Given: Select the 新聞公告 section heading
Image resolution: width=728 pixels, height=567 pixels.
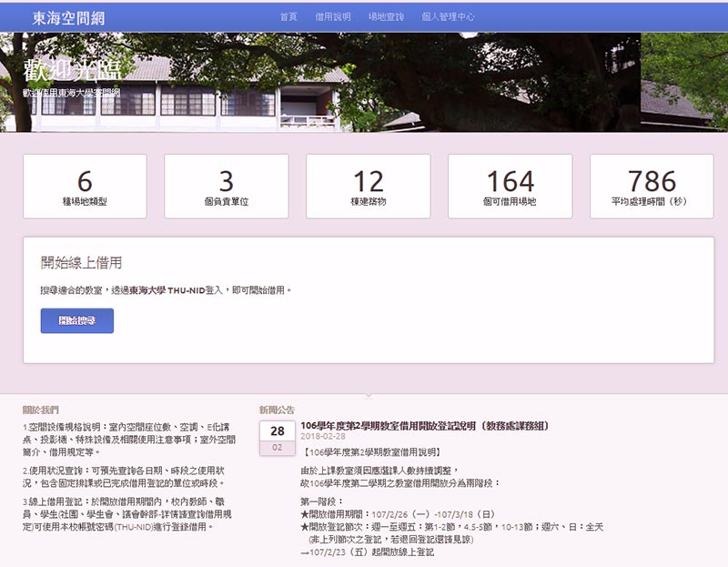Looking at the screenshot, I should 277,410.
